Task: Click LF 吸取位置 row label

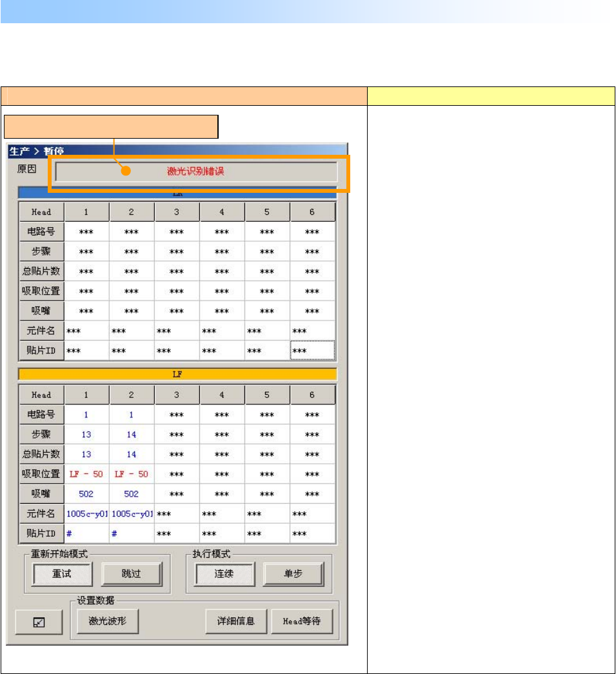Action: tap(42, 474)
